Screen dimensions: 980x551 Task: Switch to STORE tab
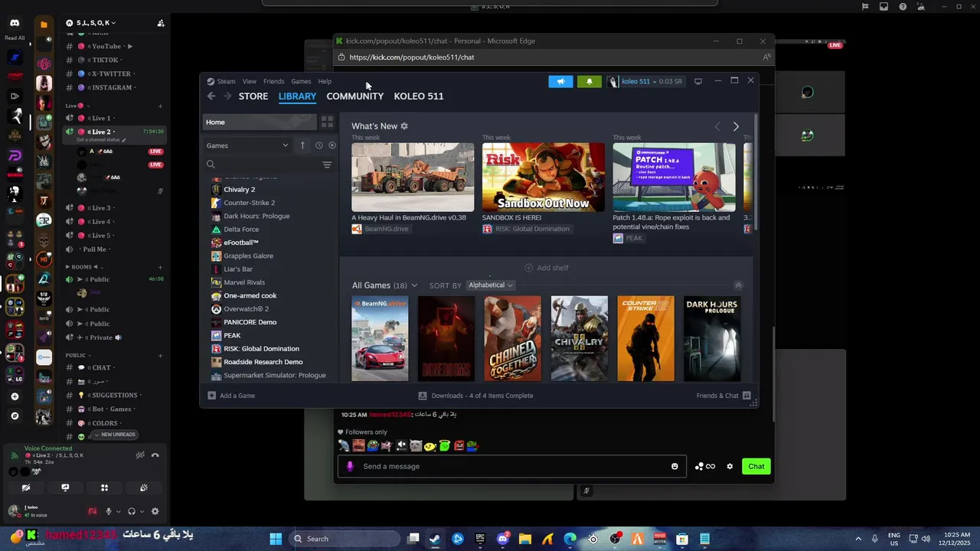click(253, 96)
